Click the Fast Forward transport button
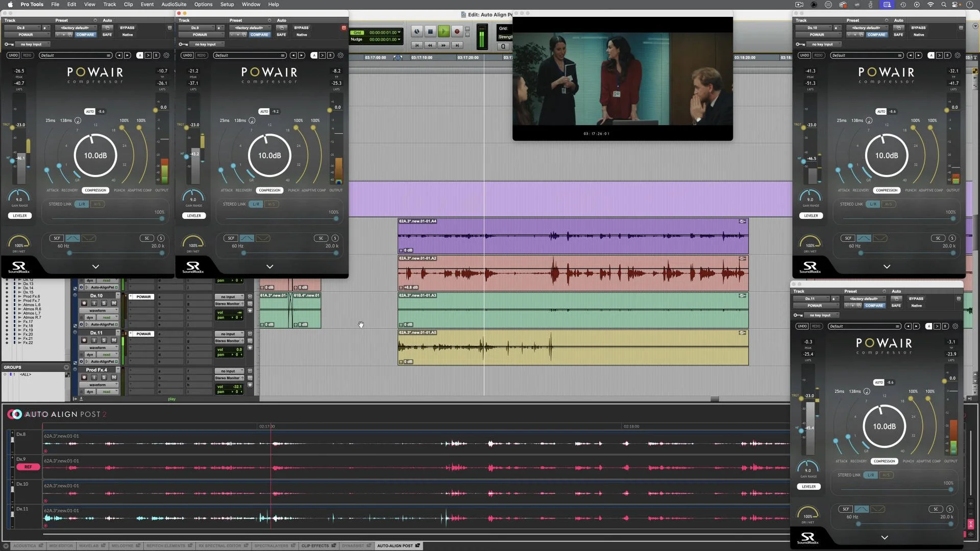Screen dimensions: 980x551 444,45
